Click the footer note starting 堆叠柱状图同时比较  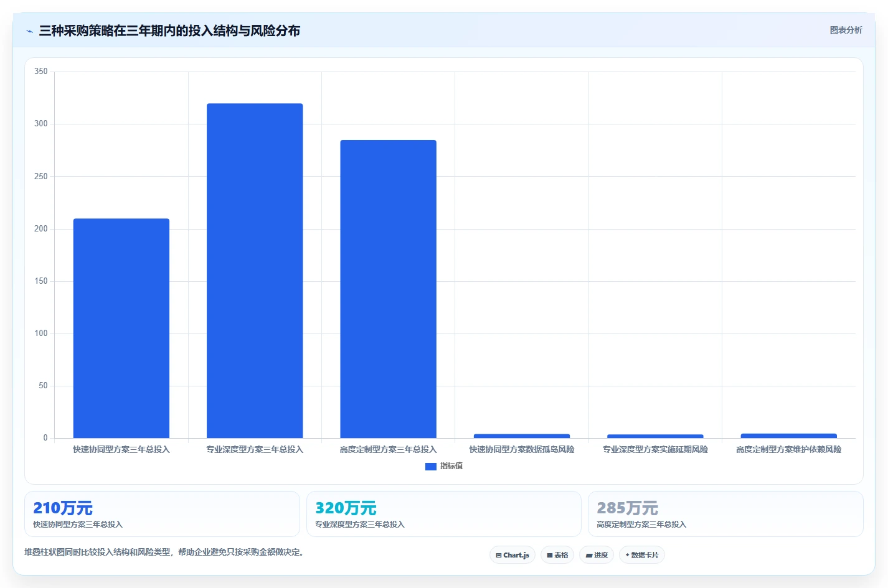166,552
